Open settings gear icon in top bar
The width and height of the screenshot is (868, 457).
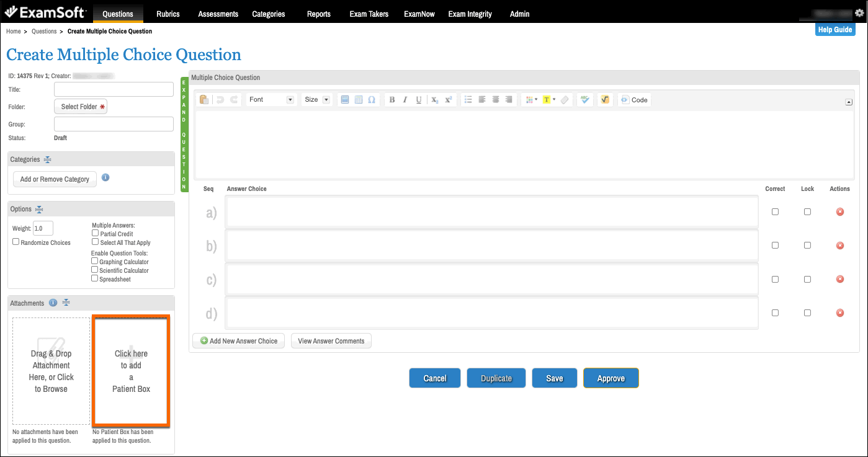859,12
